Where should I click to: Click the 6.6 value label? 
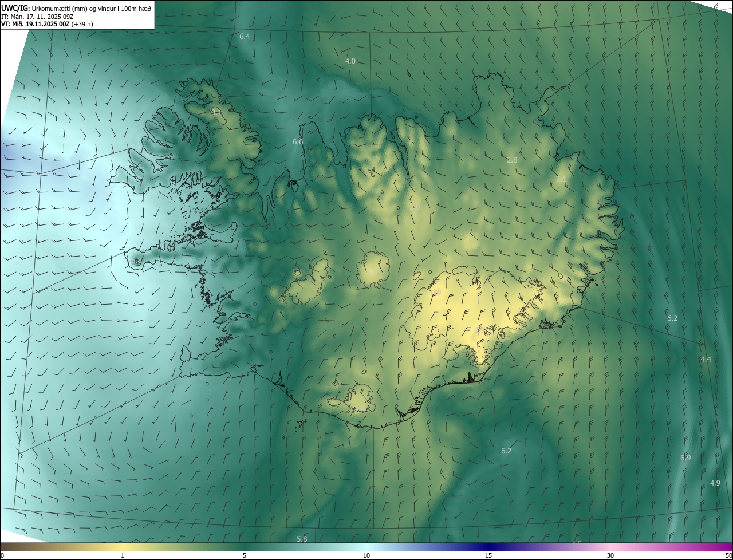(x=298, y=141)
